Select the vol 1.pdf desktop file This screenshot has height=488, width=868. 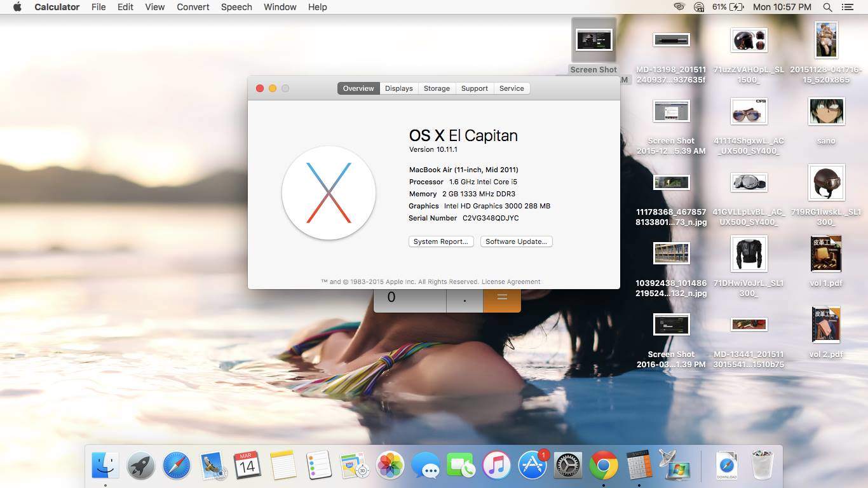826,254
